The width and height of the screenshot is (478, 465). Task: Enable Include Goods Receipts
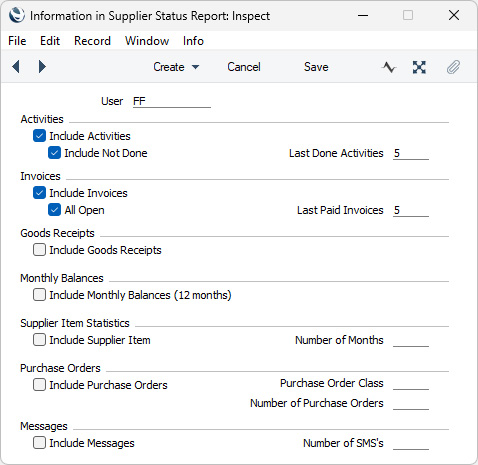[x=39, y=250]
